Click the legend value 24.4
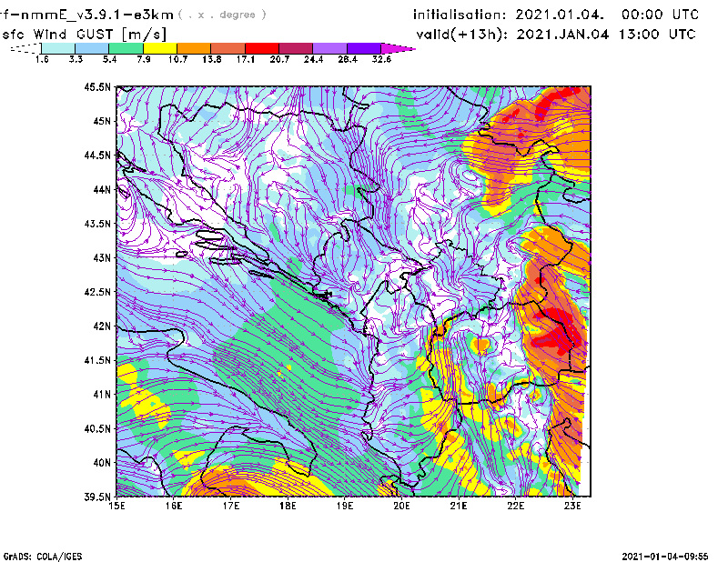 (313, 59)
